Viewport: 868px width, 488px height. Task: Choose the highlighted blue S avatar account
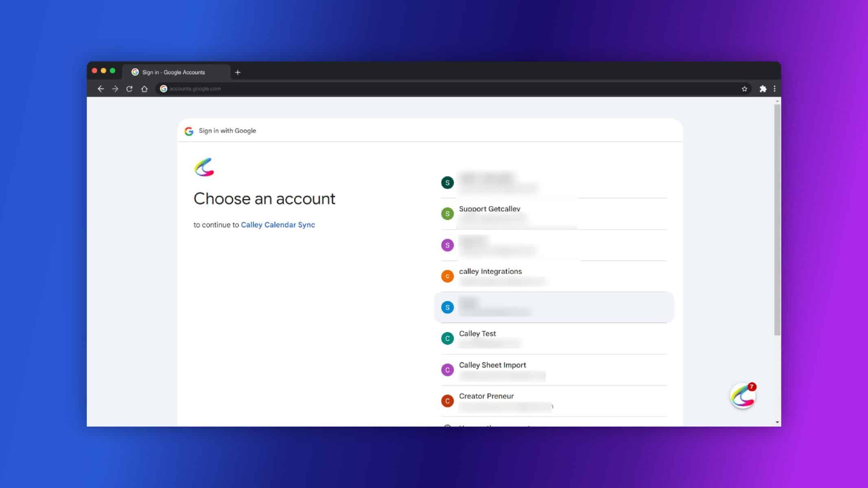(554, 307)
